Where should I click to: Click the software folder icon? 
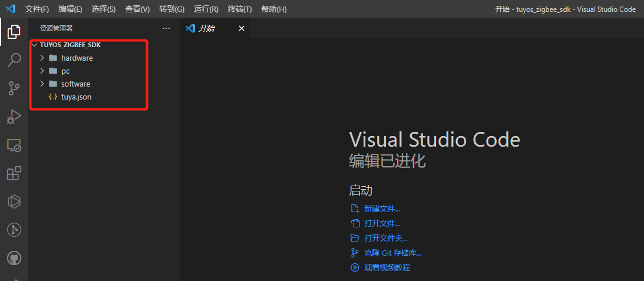[53, 84]
